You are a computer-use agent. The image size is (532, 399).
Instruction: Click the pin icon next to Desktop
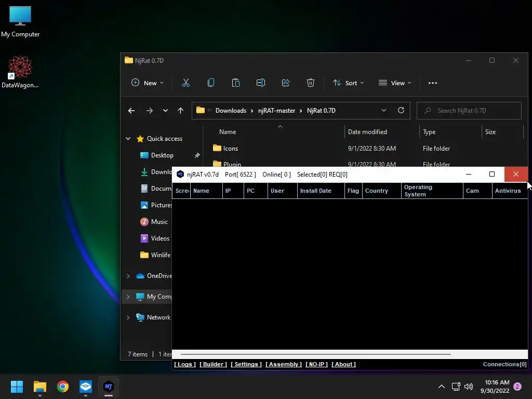coord(197,155)
